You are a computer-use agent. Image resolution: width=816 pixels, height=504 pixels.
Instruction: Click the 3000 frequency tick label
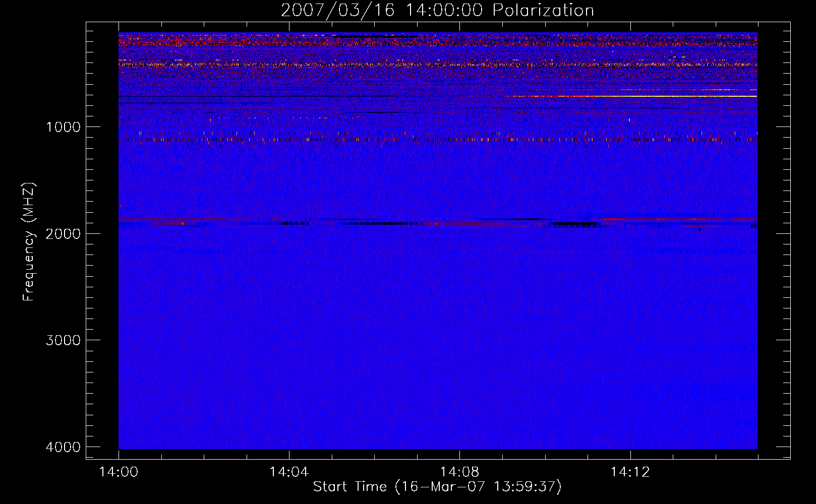click(63, 340)
